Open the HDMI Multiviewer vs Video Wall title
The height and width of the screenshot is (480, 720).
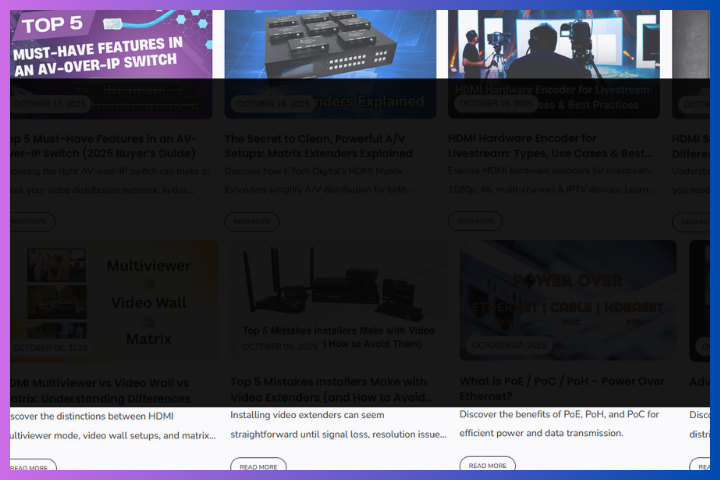pyautogui.click(x=100, y=389)
